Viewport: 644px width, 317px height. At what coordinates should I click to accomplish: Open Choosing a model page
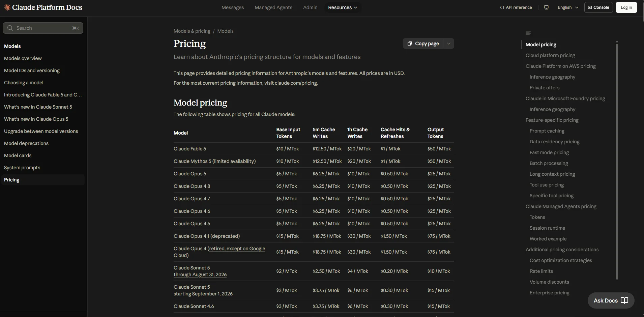coord(24,83)
